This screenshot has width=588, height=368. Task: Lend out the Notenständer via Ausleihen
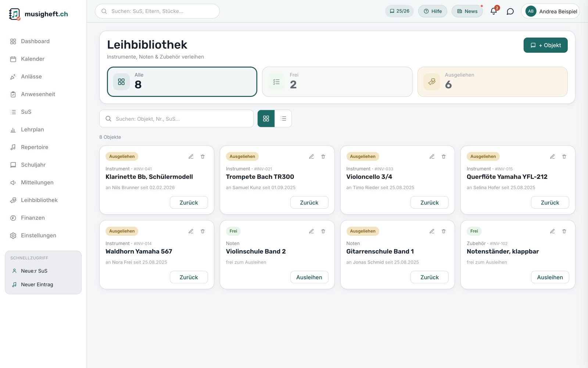point(550,277)
